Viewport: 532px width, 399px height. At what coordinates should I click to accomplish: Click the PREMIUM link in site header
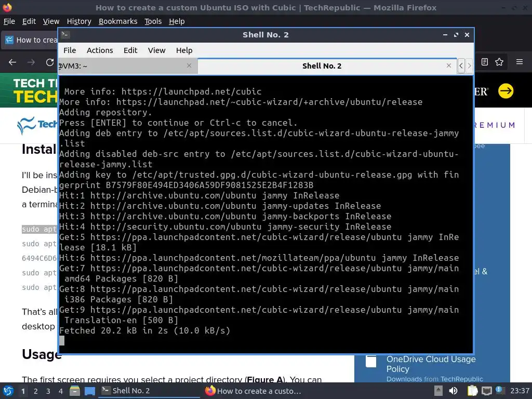(x=494, y=125)
